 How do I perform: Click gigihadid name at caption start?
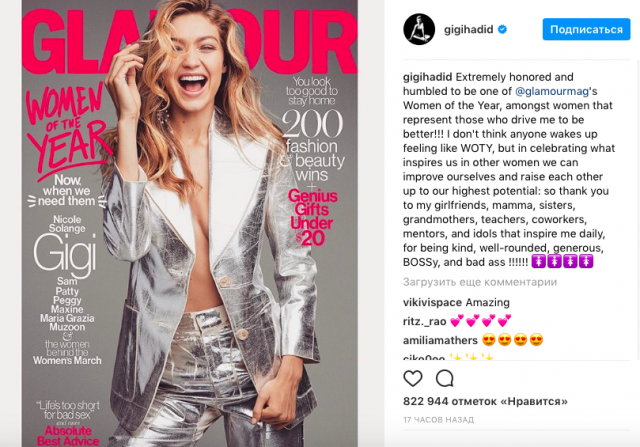pyautogui.click(x=427, y=77)
